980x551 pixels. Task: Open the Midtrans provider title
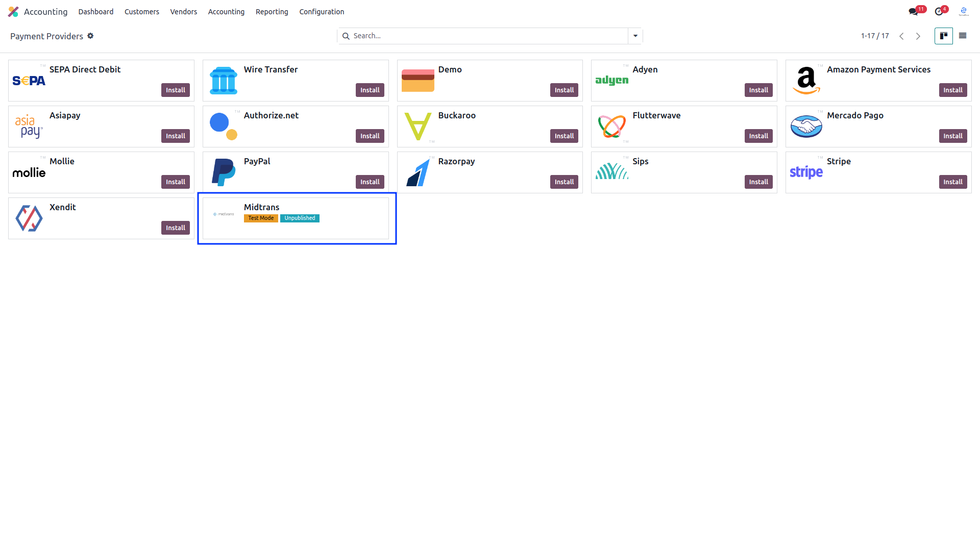261,207
